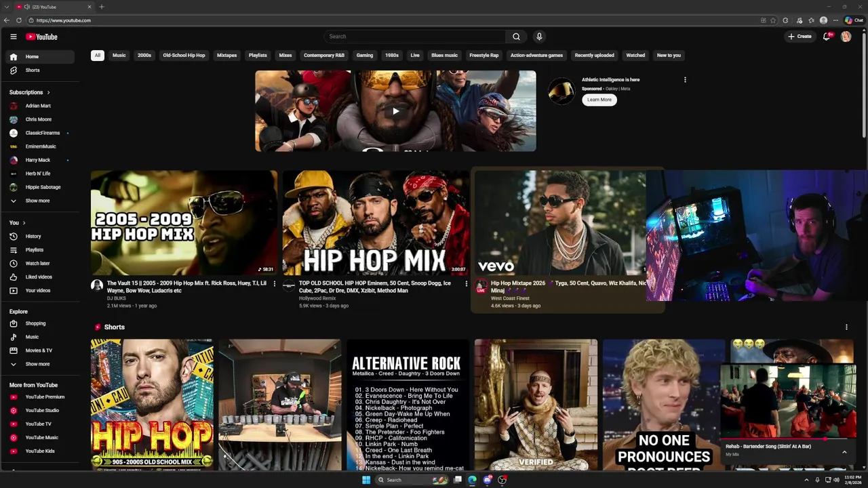Go to Home in the sidebar
Screen dimensions: 868x488
pos(40,57)
